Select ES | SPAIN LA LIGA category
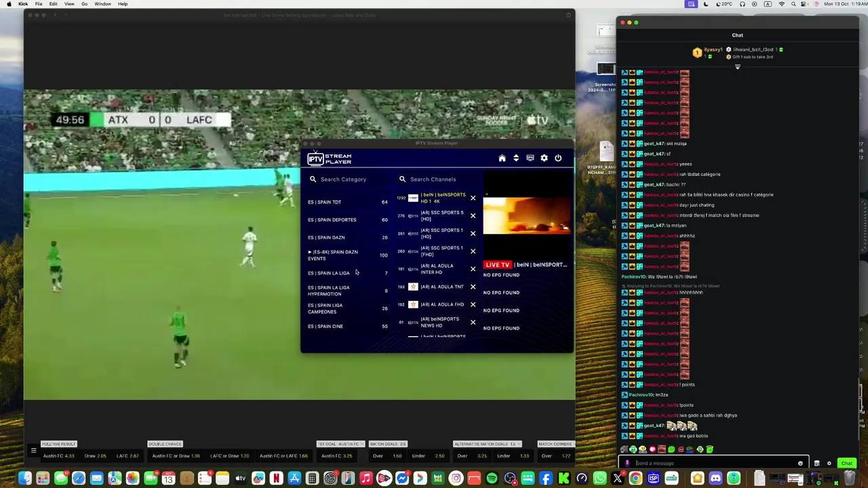 tap(348, 273)
